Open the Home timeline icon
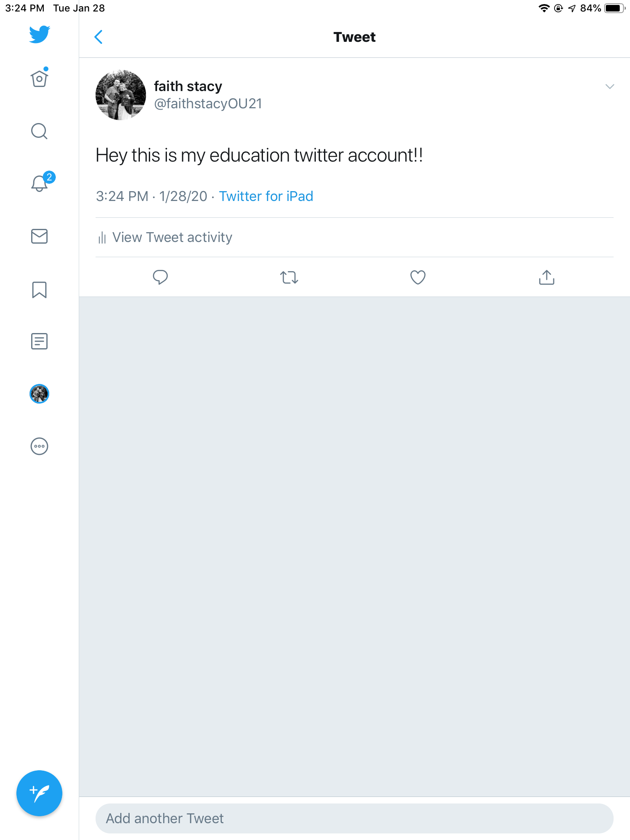Screen dimensions: 630x840 tap(39, 78)
